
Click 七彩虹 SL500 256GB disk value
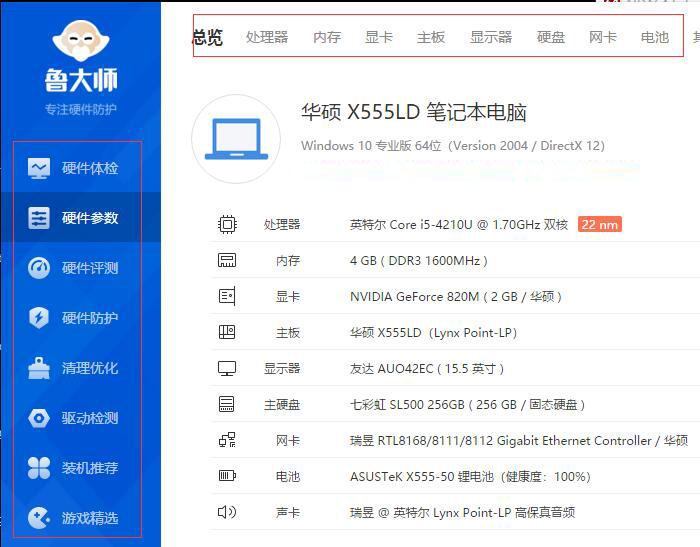click(x=467, y=405)
